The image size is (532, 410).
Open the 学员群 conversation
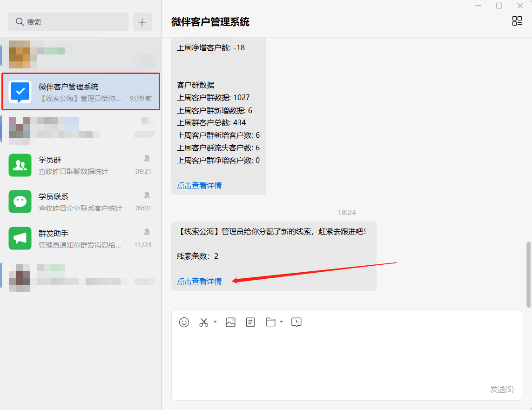81,165
